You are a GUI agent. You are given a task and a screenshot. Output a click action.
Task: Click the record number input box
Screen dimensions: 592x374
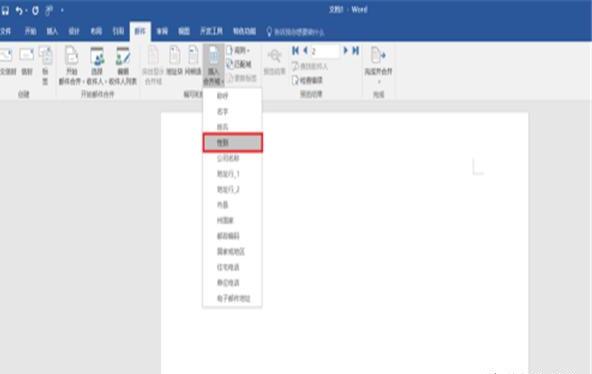(325, 51)
